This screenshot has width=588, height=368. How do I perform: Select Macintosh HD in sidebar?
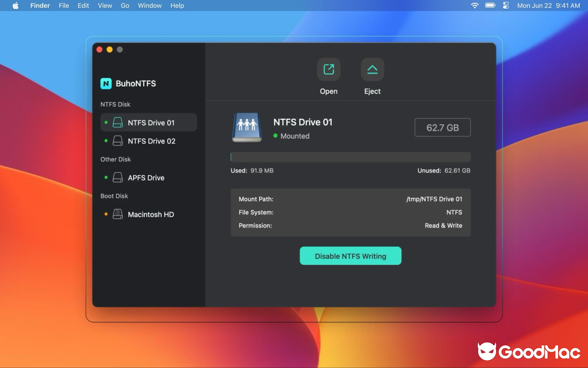pos(149,214)
